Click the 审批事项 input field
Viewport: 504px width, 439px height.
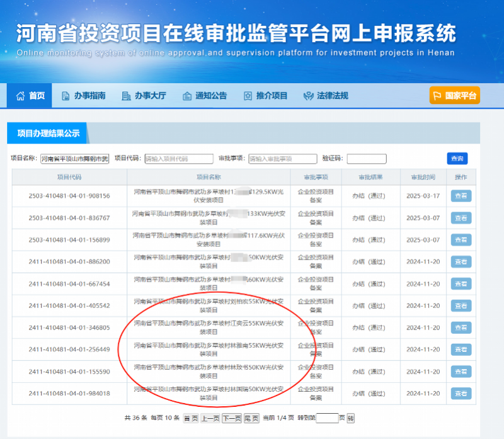pyautogui.click(x=282, y=159)
